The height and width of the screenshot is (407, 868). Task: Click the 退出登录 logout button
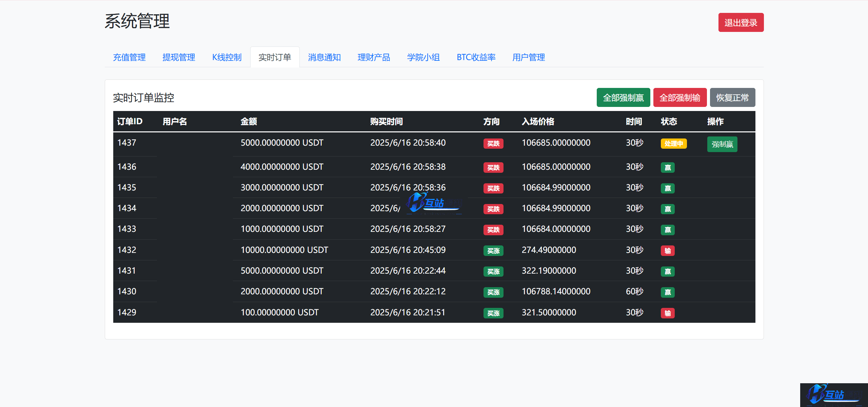point(741,22)
